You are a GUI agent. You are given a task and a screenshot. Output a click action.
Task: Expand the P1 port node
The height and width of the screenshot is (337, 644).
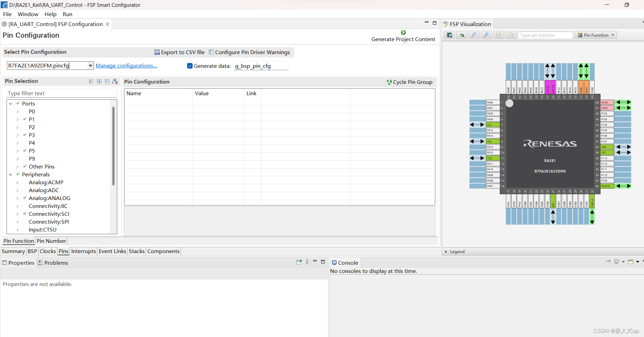(17, 120)
